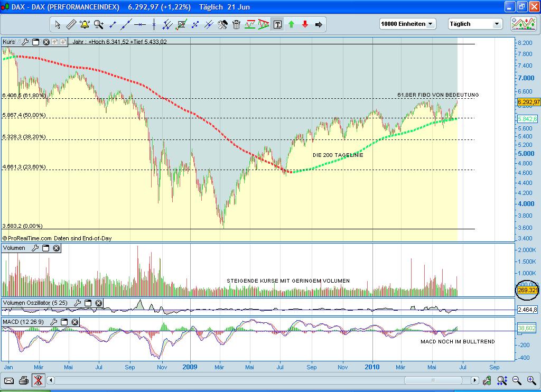Close the Volumen panel
The height and width of the screenshot is (392, 541).
click(x=56, y=248)
